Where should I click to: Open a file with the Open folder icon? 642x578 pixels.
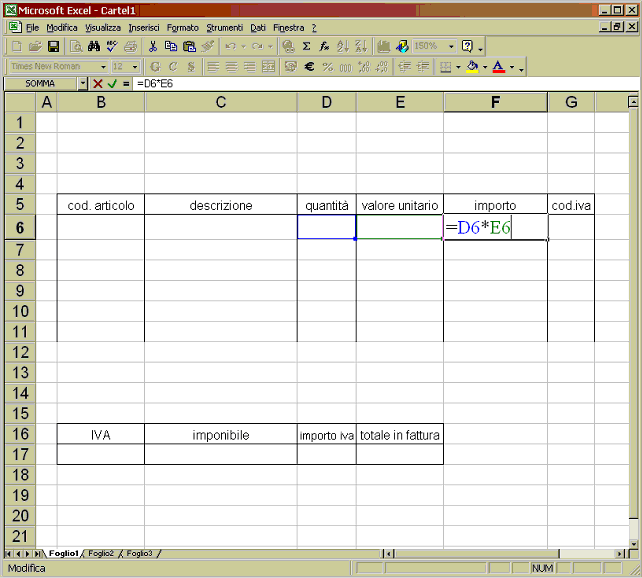point(35,46)
